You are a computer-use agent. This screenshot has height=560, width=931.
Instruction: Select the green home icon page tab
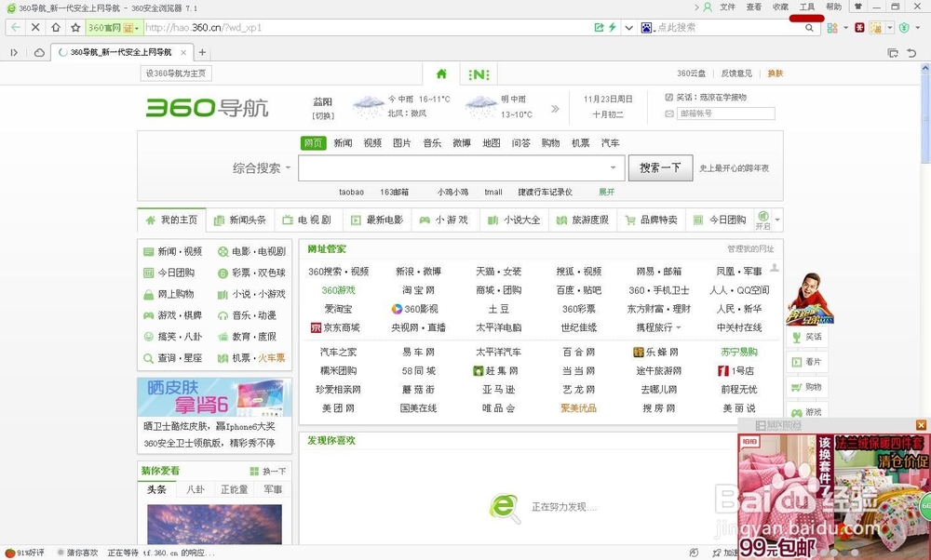[441, 73]
